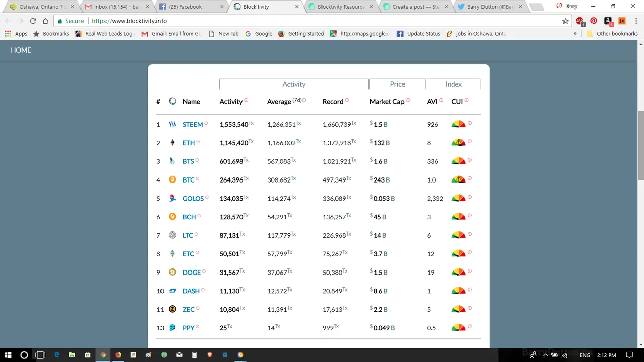Switch to the Gmail Inbox tab

click(116, 7)
